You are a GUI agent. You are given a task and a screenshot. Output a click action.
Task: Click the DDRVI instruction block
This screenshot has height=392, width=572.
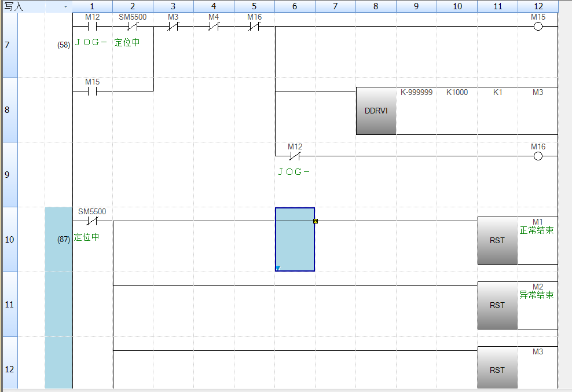click(376, 111)
